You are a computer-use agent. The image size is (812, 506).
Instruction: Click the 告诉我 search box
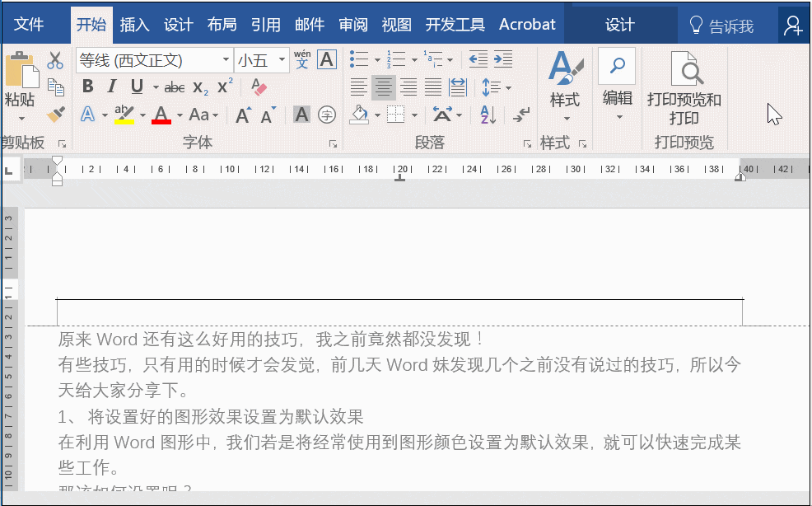point(722,26)
